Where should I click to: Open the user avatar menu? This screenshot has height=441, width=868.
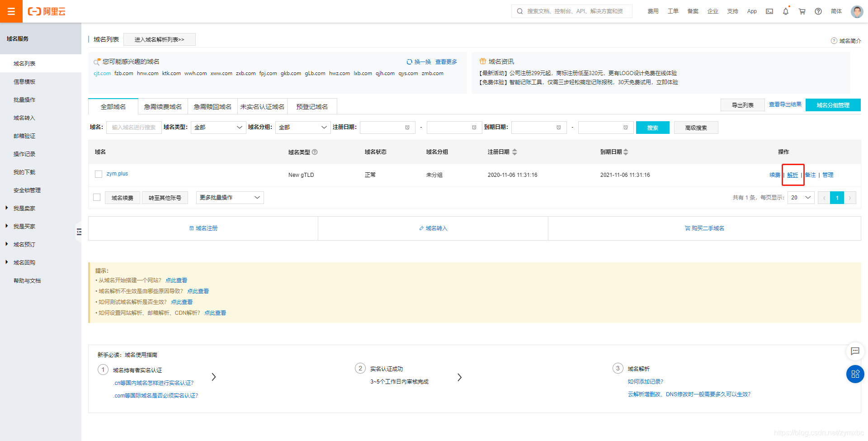coord(857,11)
